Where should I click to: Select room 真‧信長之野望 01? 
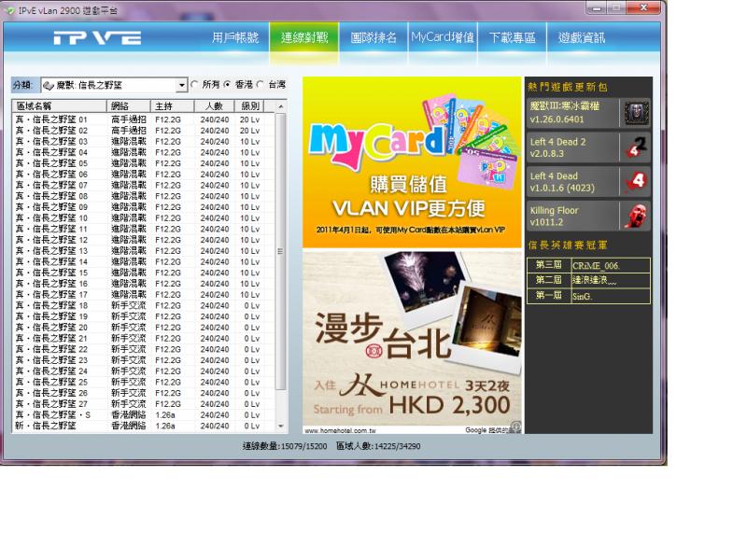coord(144,119)
